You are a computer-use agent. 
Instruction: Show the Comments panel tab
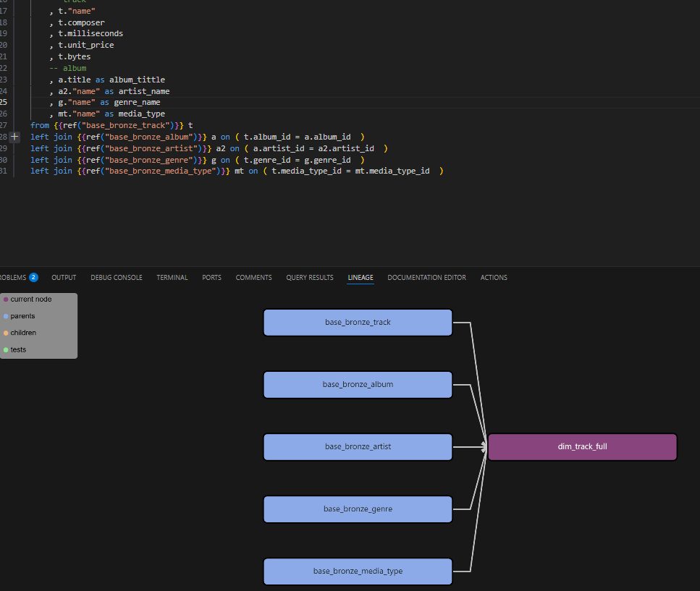click(253, 278)
